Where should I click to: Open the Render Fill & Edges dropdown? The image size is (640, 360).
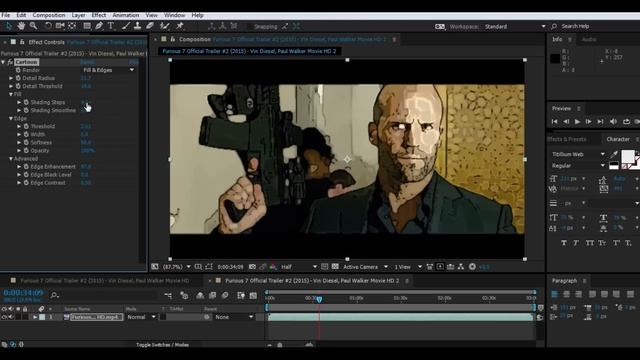(108, 70)
